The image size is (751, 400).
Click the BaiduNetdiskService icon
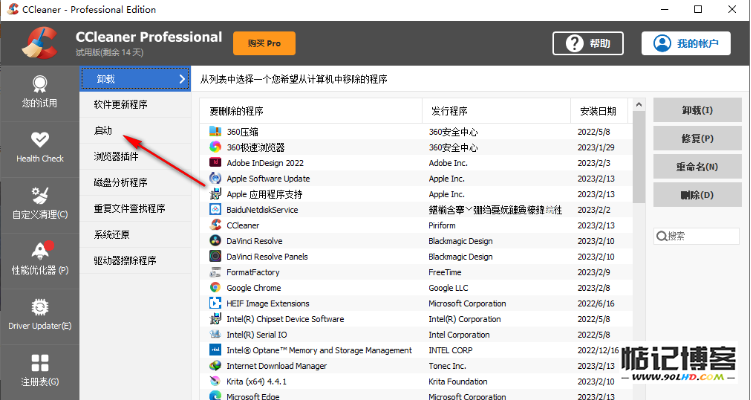[x=215, y=209]
